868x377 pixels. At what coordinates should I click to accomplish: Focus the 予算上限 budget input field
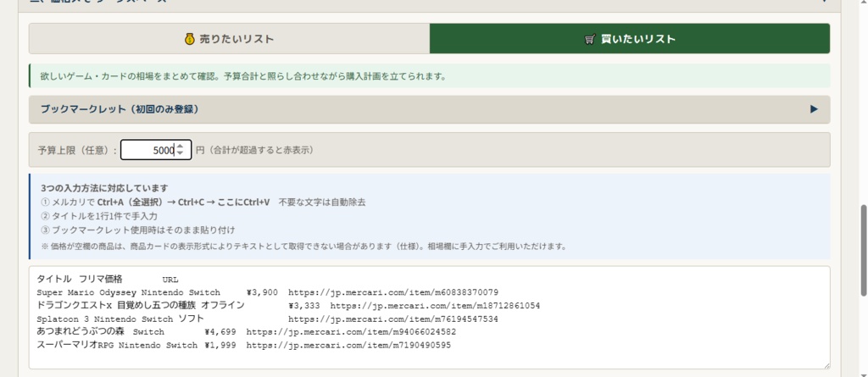156,149
